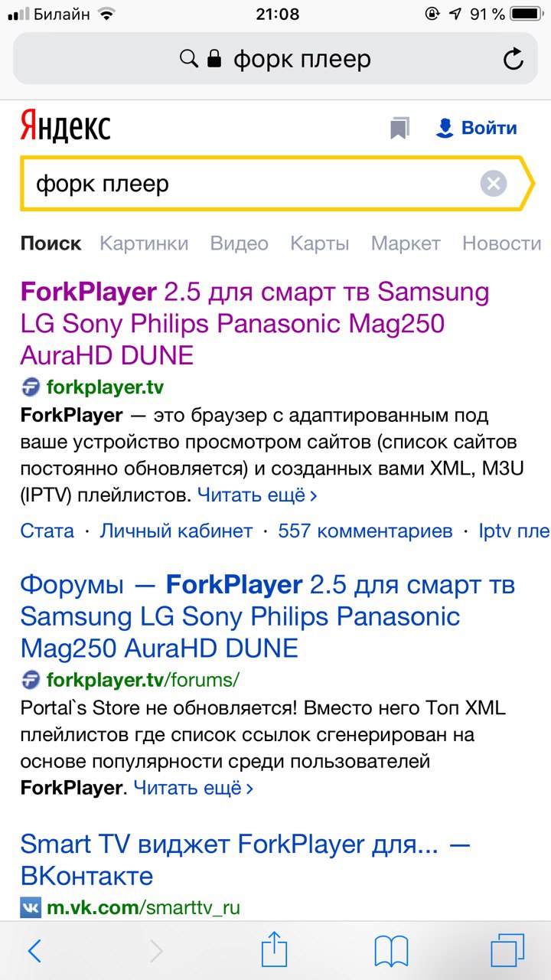Open the Iptv пле sitelink
This screenshot has height=980, width=551.
click(514, 531)
